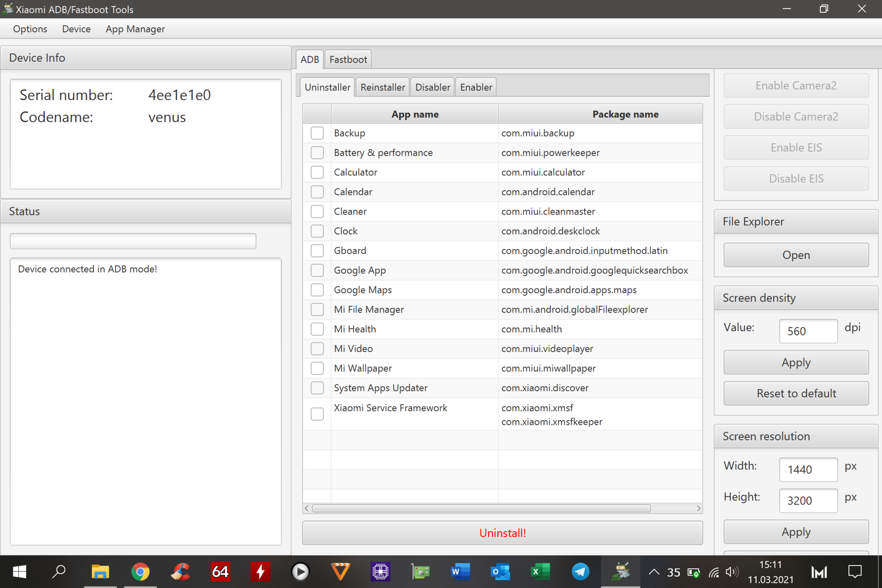
Task: Click the Package name column header
Action: [600, 114]
